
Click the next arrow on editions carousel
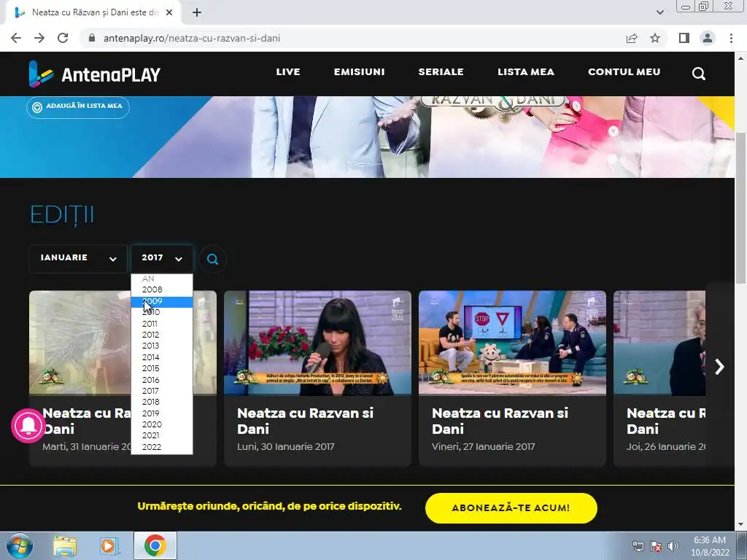[x=719, y=366]
